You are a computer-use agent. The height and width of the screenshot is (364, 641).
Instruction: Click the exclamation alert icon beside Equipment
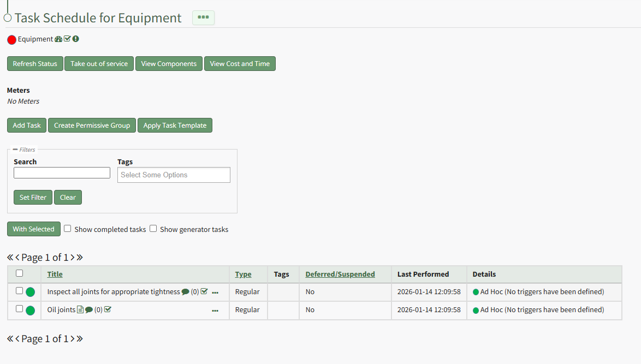[76, 39]
